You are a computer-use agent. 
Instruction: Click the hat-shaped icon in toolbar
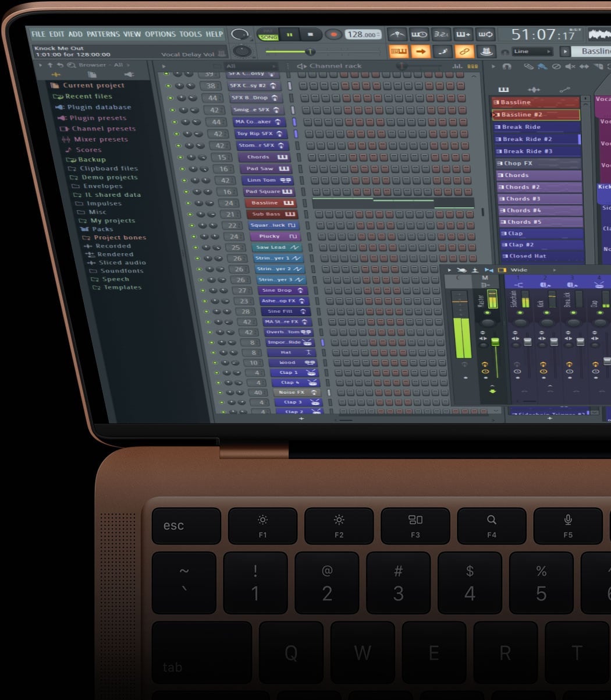tap(486, 51)
